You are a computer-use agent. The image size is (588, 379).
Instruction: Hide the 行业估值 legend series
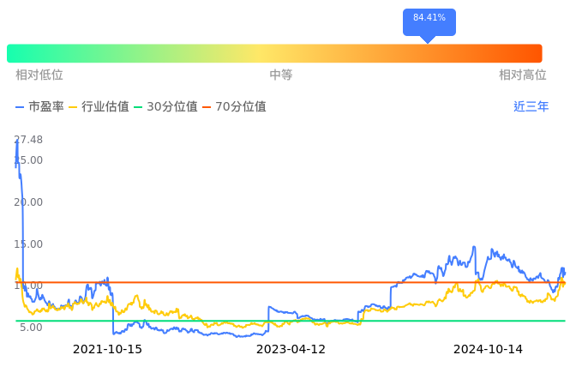pos(99,107)
